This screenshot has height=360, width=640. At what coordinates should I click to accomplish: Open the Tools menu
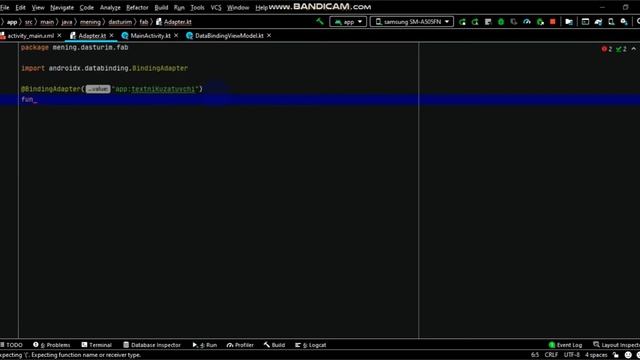click(x=198, y=7)
